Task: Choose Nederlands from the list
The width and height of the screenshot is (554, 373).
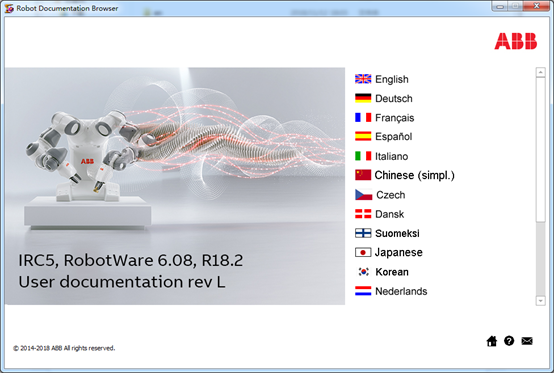Action: tap(401, 291)
